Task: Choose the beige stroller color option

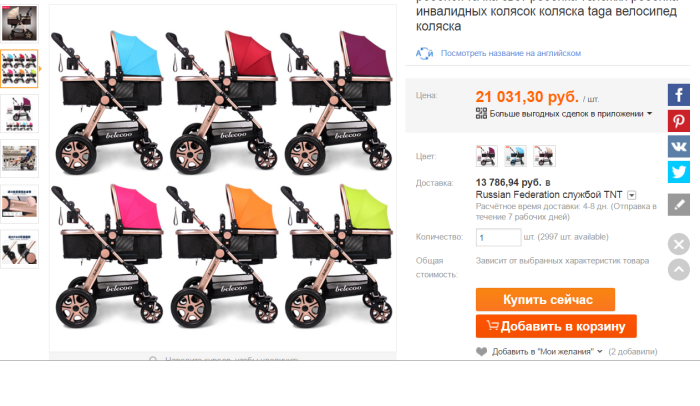Action: [x=545, y=156]
